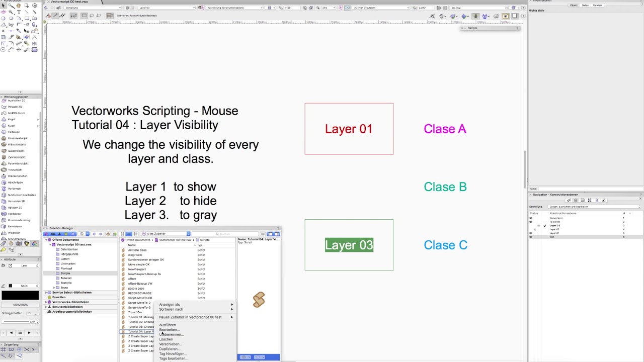The width and height of the screenshot is (644, 362).
Task: Toggle grayed visibility of Layer 03
Action: coord(538,226)
